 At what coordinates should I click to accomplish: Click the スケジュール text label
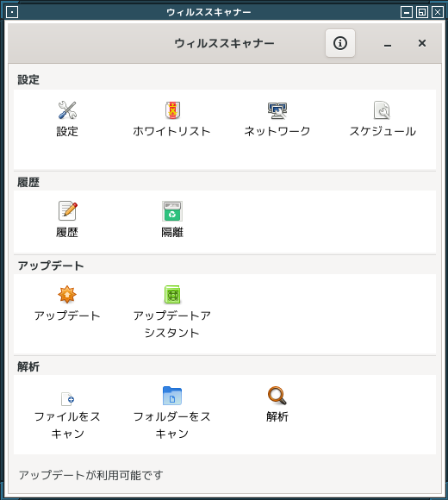pos(383,131)
